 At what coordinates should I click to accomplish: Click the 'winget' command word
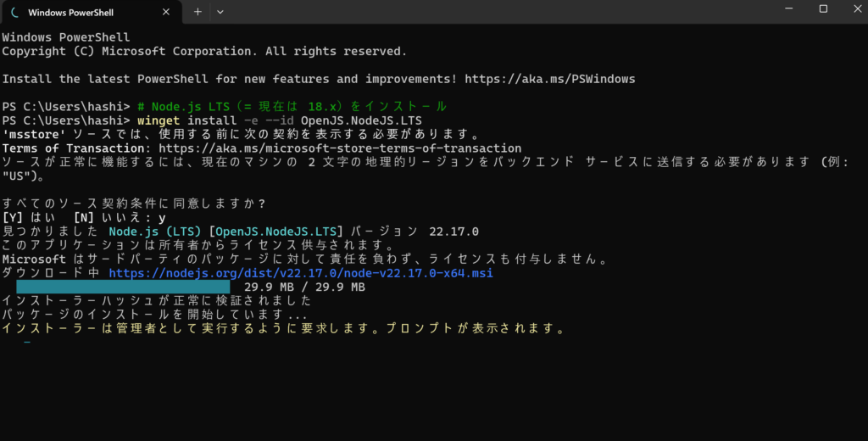pos(159,120)
